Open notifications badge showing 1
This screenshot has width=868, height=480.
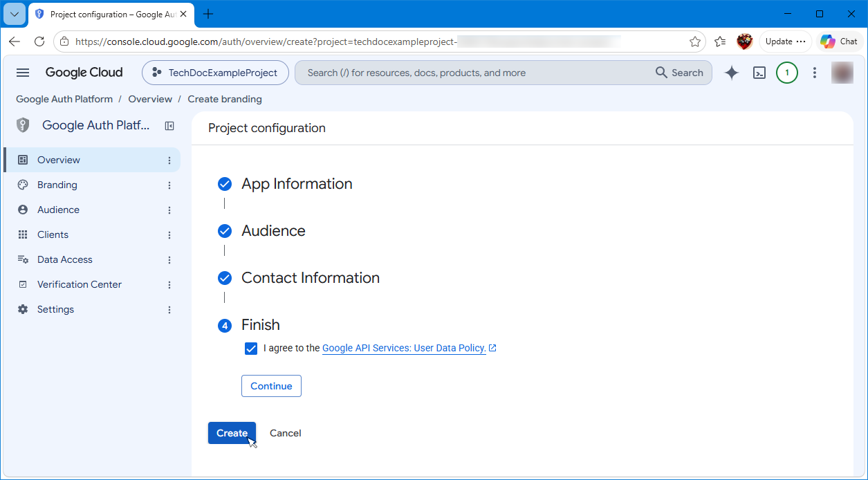pos(787,73)
